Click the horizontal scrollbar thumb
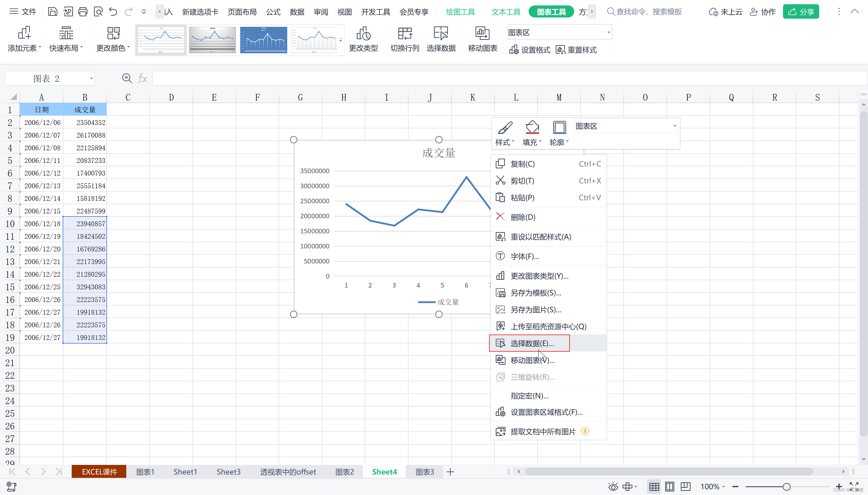The height and width of the screenshot is (495, 868). [669, 472]
